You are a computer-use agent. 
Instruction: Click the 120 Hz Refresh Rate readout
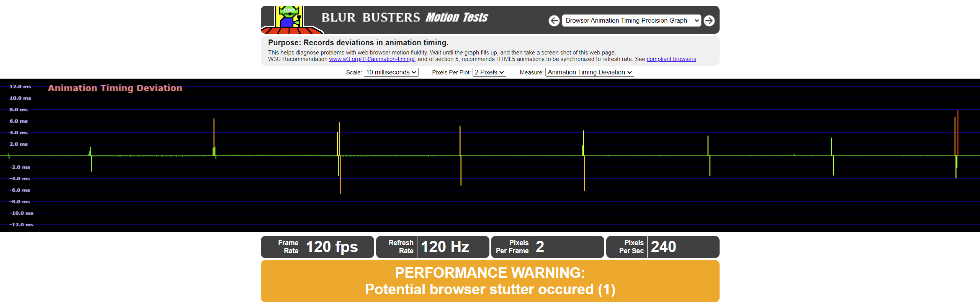click(x=445, y=247)
